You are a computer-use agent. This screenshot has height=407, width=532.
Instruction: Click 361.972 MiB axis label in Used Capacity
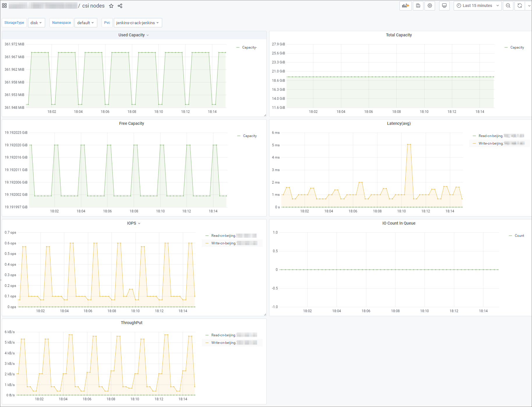(14, 44)
